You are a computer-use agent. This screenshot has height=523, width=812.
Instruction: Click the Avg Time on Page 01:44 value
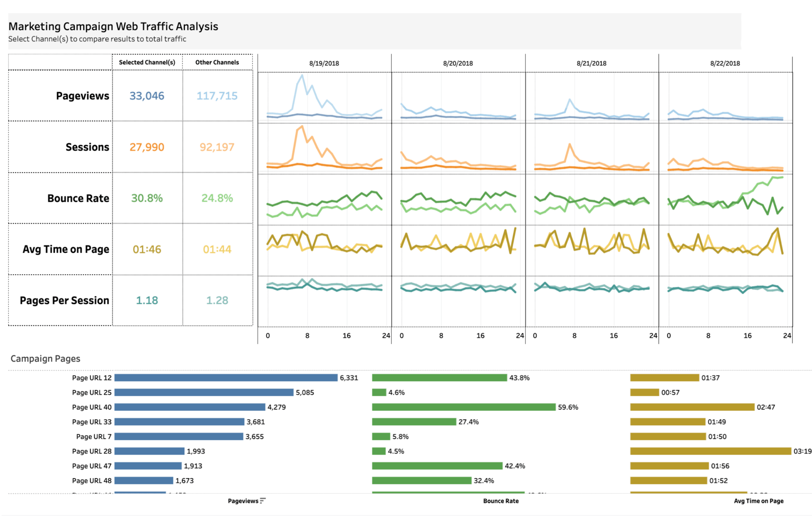(x=217, y=249)
